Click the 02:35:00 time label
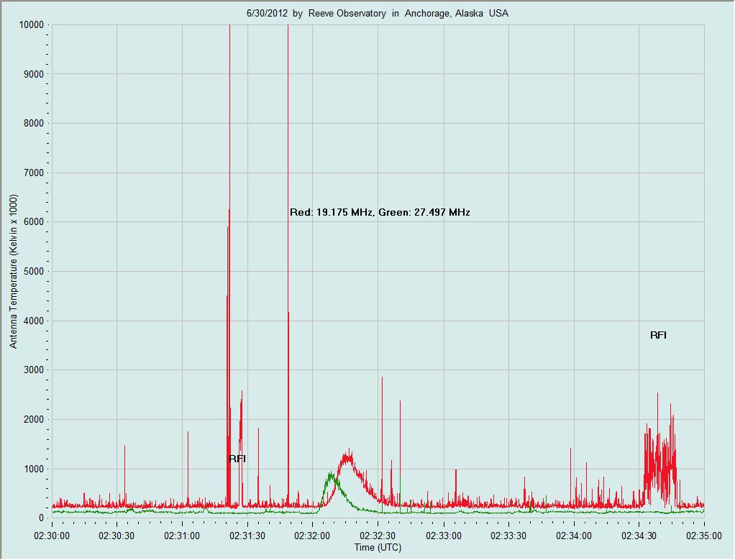Screen dimensions: 735x560 704,536
